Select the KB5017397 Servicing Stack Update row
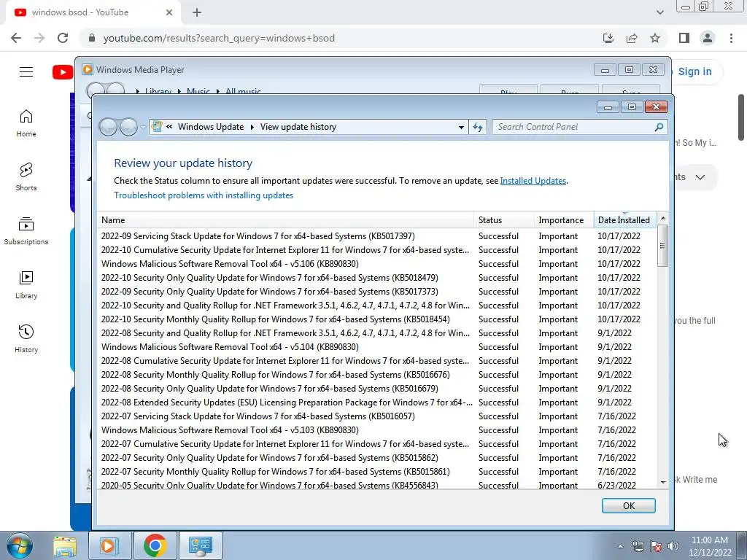 click(x=376, y=236)
